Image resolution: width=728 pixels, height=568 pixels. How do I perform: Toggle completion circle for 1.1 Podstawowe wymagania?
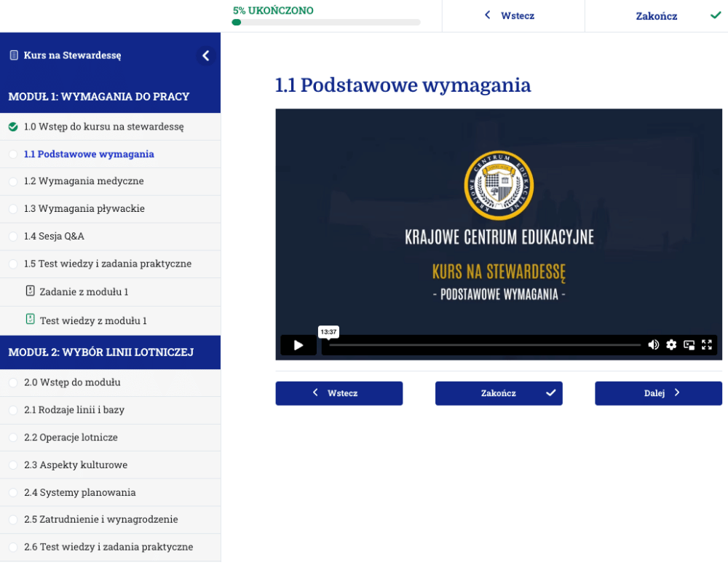coord(13,154)
